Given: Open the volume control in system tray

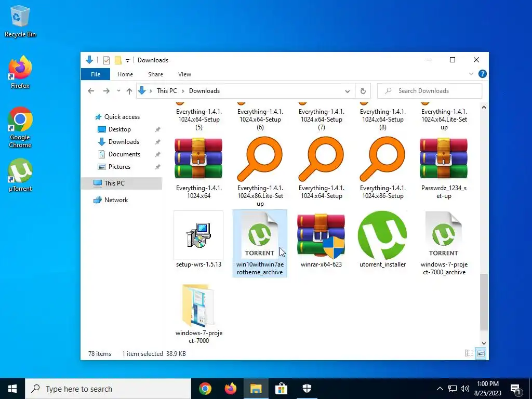Looking at the screenshot, I should (x=465, y=389).
